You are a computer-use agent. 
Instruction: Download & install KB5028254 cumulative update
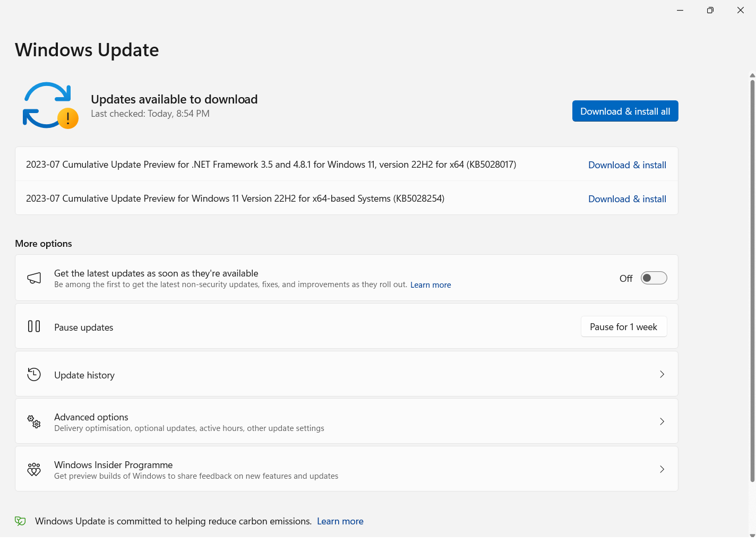click(627, 199)
